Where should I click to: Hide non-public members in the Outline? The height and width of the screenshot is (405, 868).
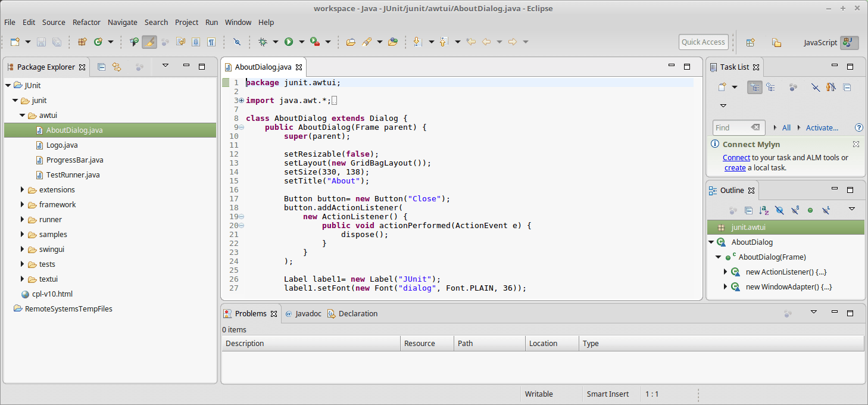point(810,210)
